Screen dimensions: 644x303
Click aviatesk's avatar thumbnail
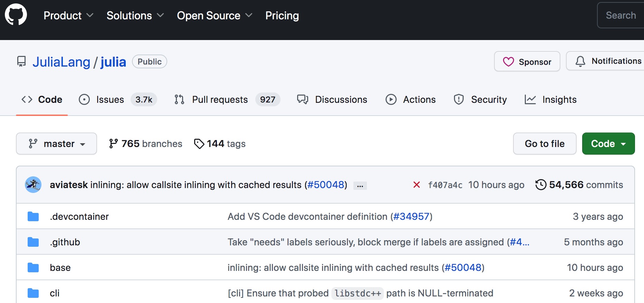[33, 185]
